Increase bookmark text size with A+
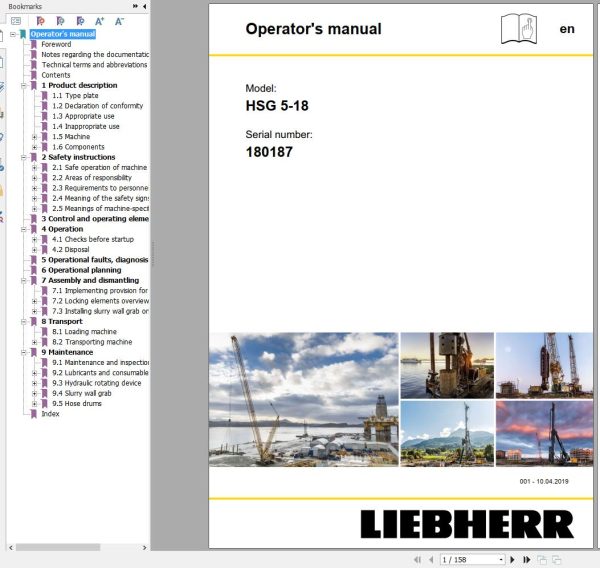Viewport: 600px width, 568px height. coord(99,21)
